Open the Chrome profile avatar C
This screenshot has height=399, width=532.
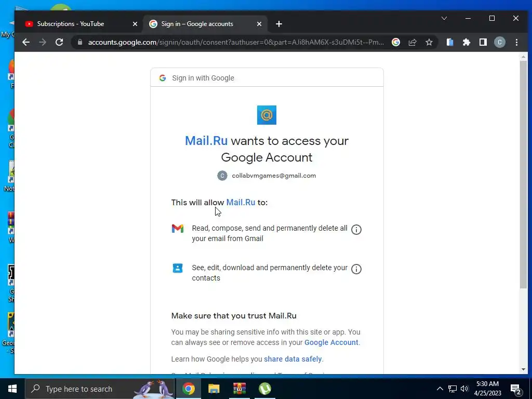click(x=499, y=42)
